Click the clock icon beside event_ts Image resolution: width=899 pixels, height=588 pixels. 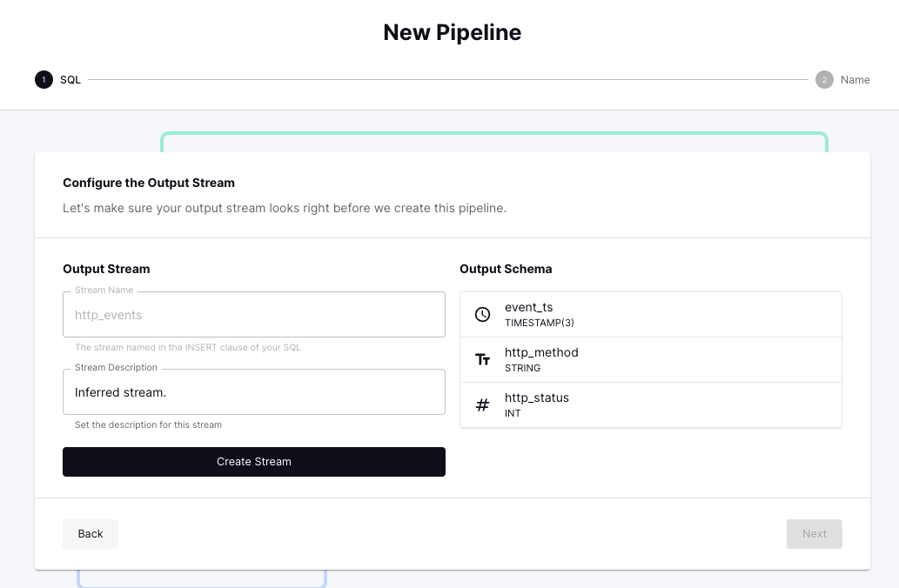483,315
